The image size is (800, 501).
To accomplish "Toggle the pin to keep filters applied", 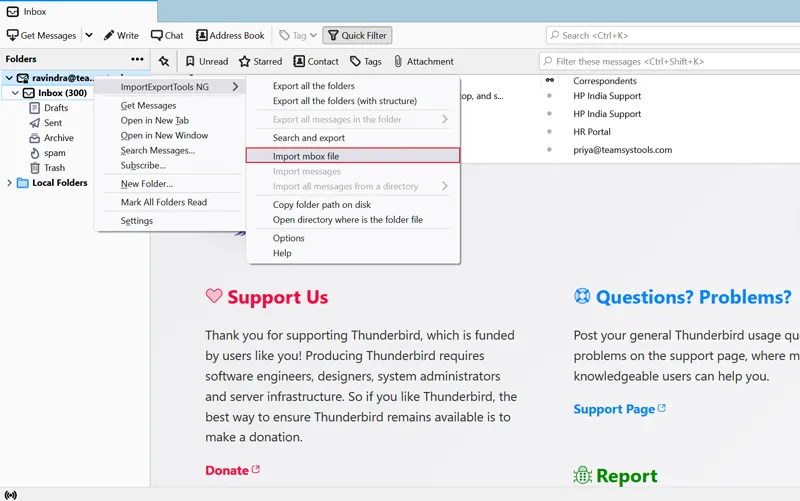I will pyautogui.click(x=164, y=61).
